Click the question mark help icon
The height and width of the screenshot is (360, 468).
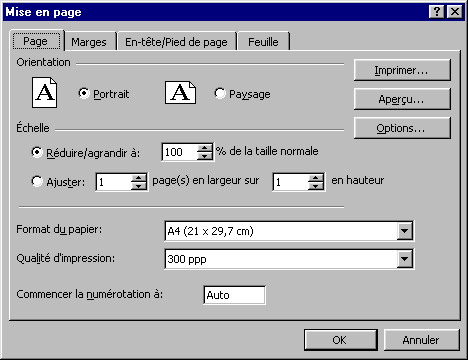[x=436, y=12]
